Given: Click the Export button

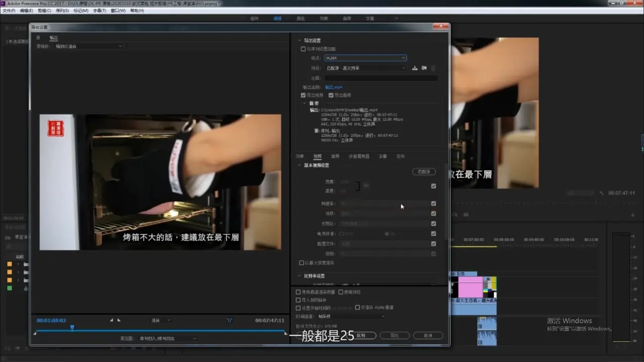Looking at the screenshot, I should pyautogui.click(x=394, y=335).
